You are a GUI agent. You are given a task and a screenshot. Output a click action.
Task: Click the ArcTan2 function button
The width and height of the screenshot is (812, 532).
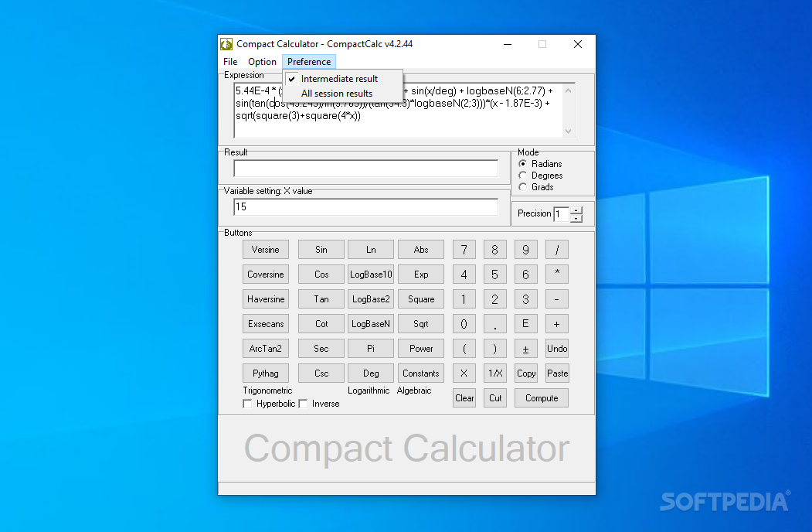(266, 349)
